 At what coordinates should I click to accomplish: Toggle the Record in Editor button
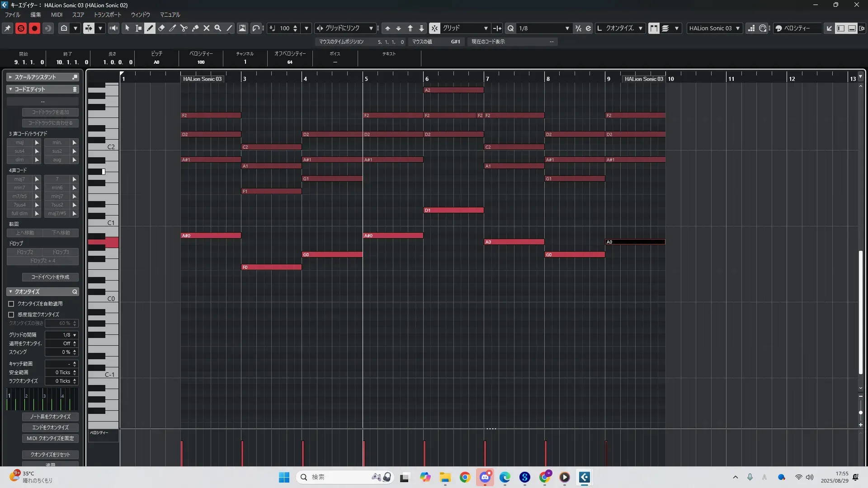[x=34, y=28]
